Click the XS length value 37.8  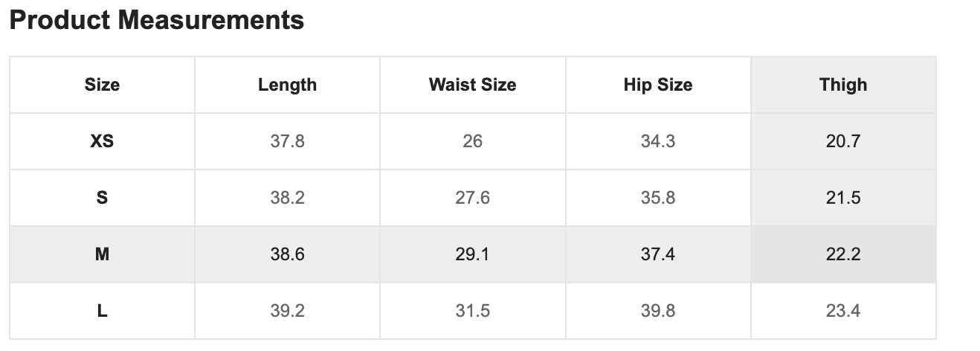tap(287, 141)
